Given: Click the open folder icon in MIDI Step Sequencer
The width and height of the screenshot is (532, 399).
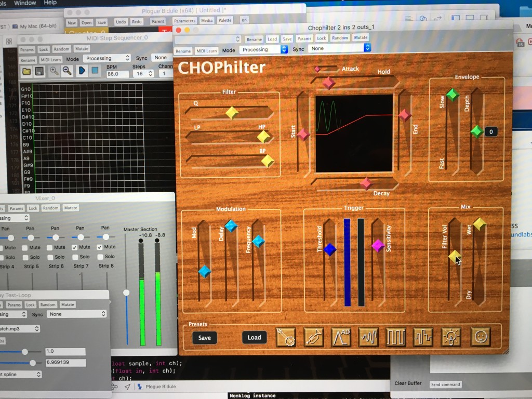Looking at the screenshot, I should point(26,71).
